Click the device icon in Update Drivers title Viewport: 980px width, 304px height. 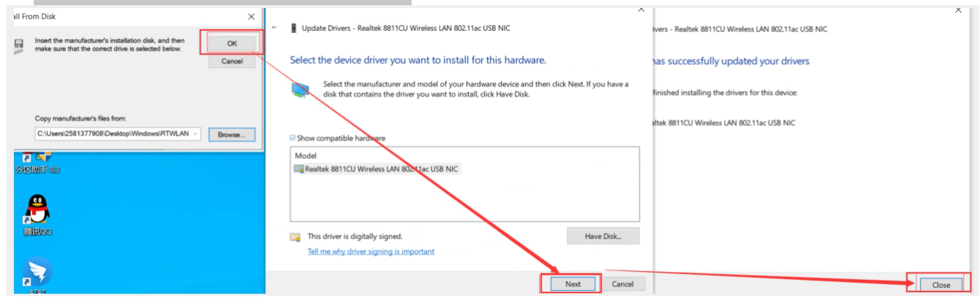[x=294, y=28]
